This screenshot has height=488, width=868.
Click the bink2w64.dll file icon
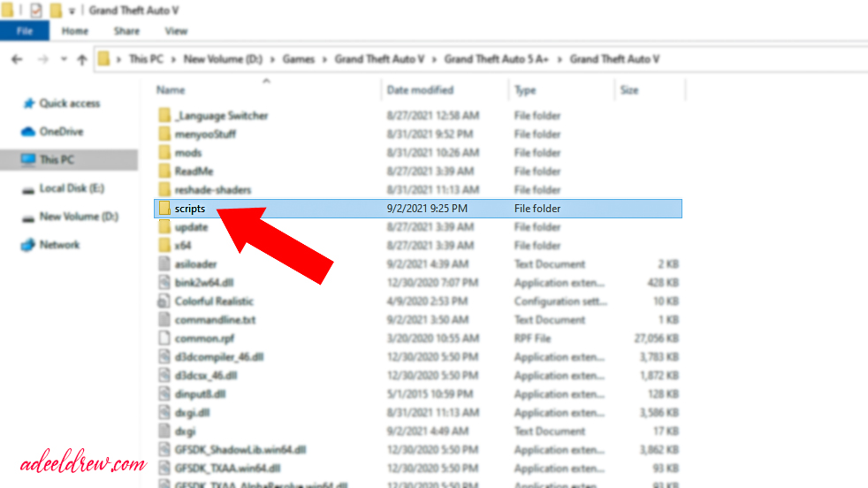tap(164, 283)
